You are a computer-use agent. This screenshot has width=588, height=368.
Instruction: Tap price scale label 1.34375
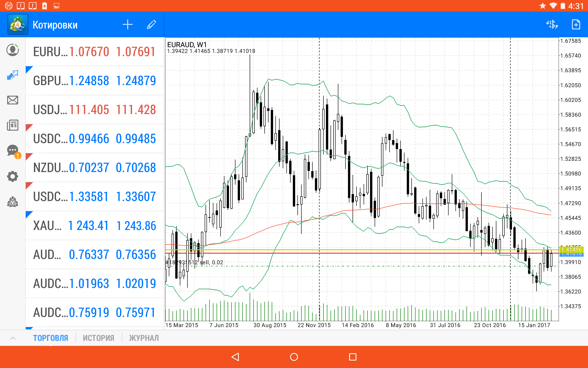[x=571, y=306]
